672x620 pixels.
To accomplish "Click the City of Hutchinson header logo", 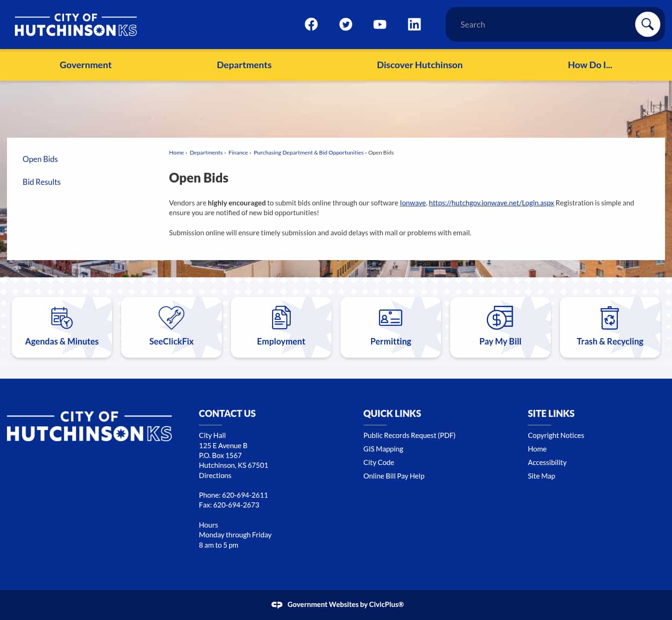I will click(76, 24).
